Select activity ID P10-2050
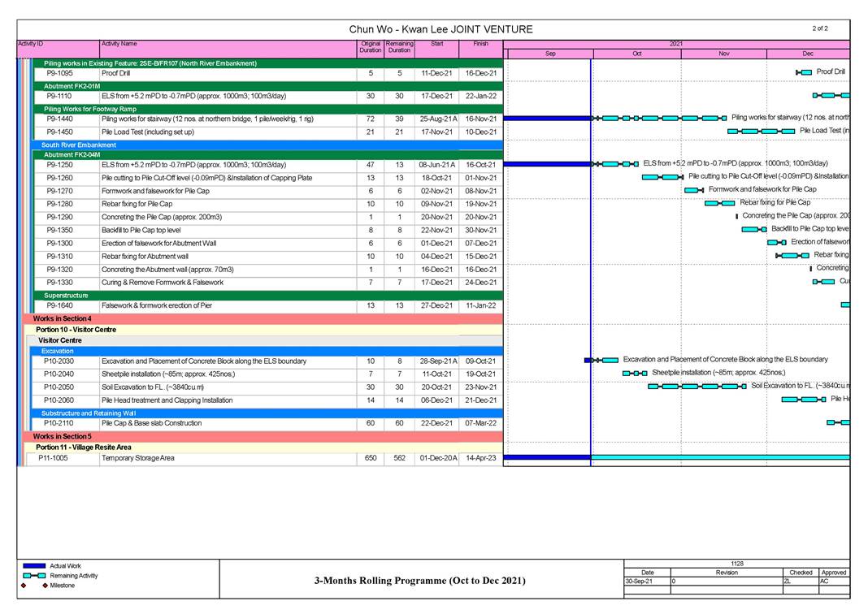 pyautogui.click(x=59, y=387)
